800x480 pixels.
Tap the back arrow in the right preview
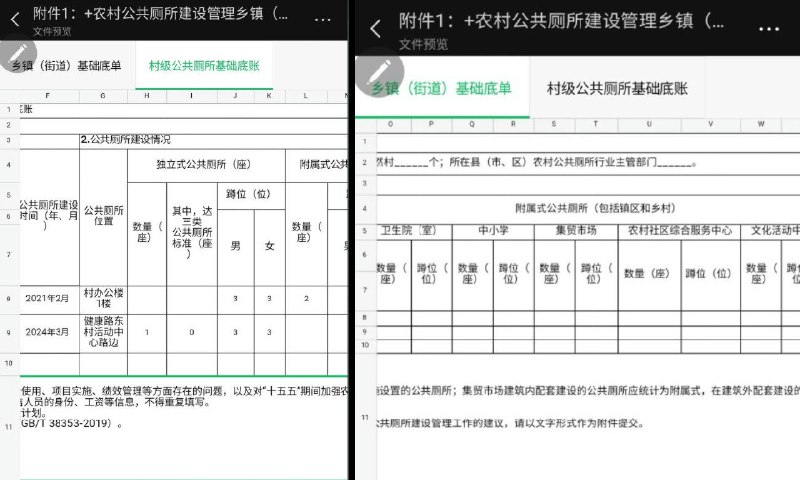pyautogui.click(x=376, y=29)
